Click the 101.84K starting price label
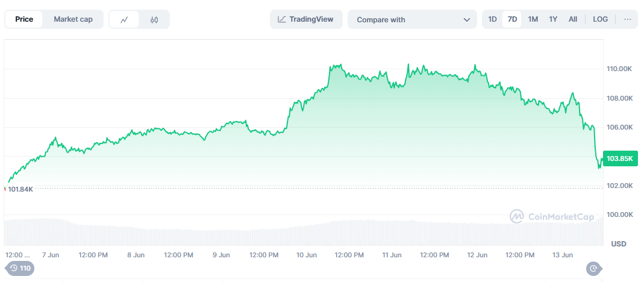 (x=20, y=189)
